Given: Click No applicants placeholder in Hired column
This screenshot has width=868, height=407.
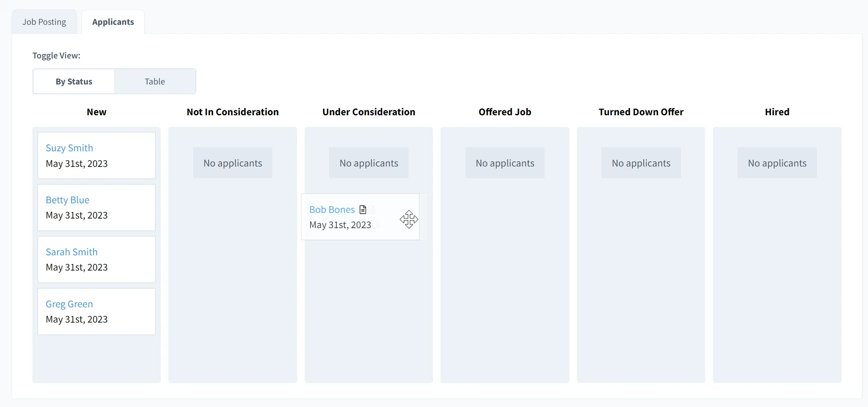Looking at the screenshot, I should 777,162.
